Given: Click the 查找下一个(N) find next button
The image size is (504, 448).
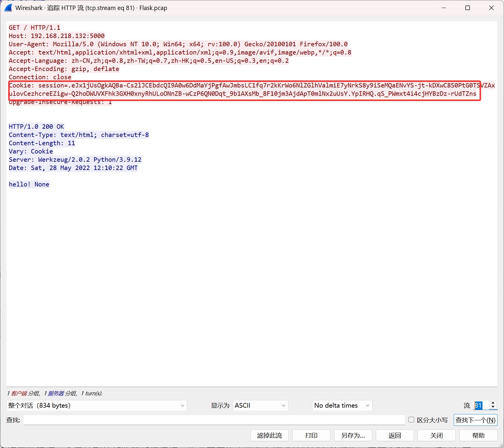Looking at the screenshot, I should coord(475,420).
